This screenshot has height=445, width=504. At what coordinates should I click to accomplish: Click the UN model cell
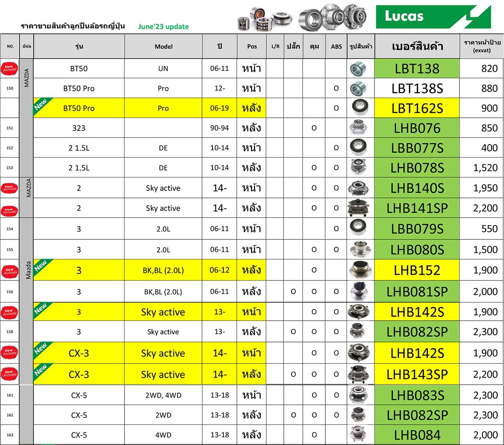[x=163, y=69]
